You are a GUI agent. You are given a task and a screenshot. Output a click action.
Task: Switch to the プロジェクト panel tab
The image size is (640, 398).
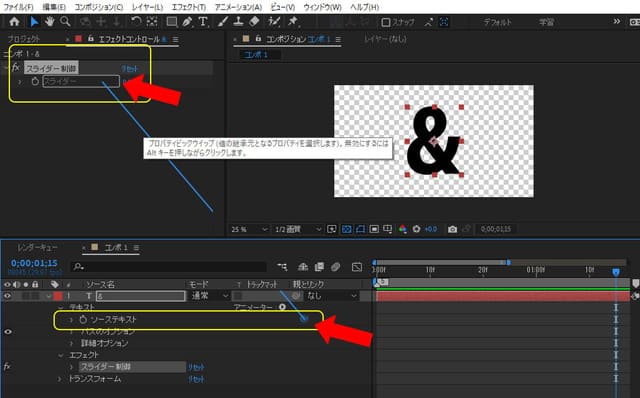pyautogui.click(x=24, y=39)
